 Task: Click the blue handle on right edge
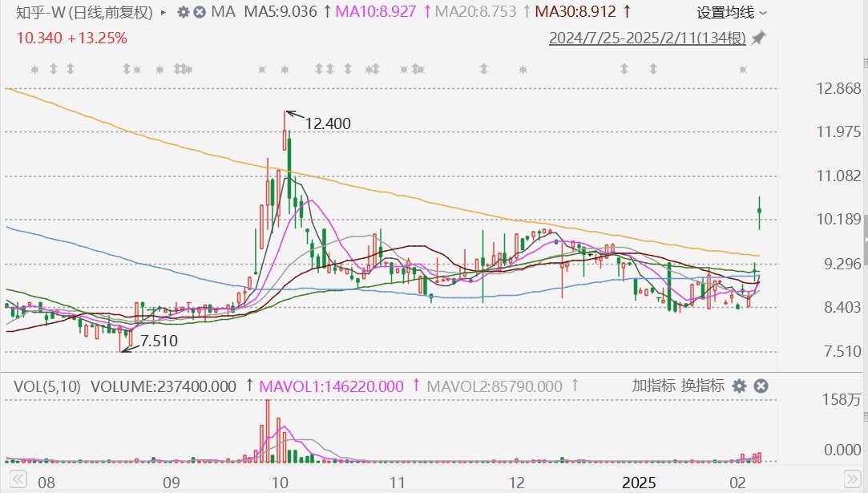click(865, 240)
